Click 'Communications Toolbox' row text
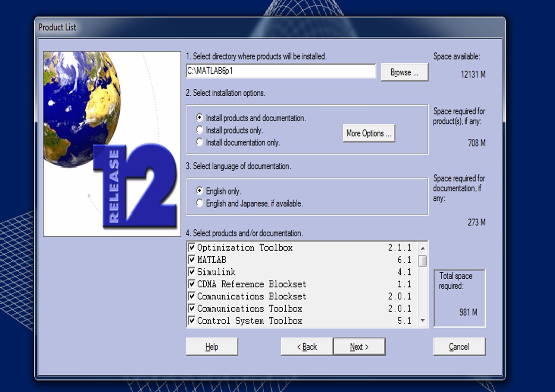Image resolution: width=555 pixels, height=392 pixels. (x=249, y=308)
